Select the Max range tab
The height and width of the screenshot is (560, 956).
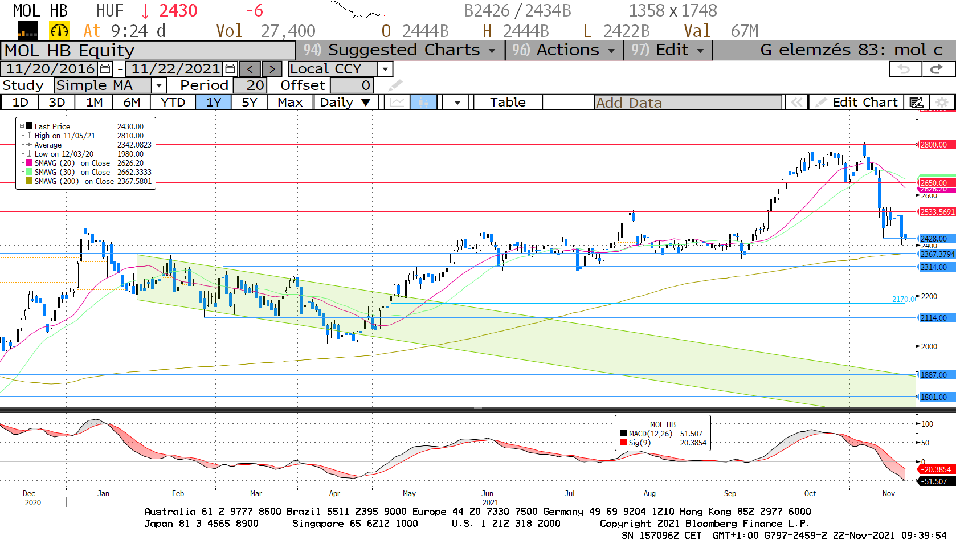290,103
